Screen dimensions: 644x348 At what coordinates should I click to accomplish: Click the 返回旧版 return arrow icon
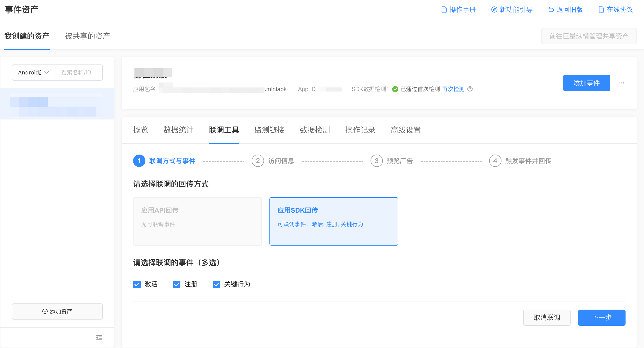(551, 10)
